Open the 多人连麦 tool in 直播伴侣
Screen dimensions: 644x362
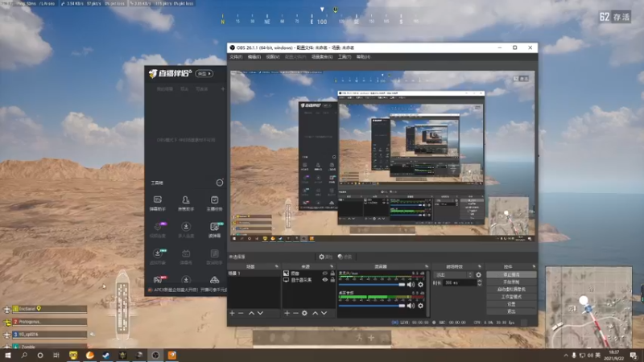tap(186, 230)
